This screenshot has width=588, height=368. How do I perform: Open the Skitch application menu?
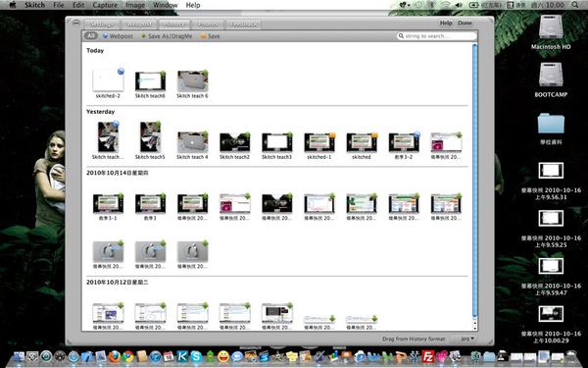[x=34, y=5]
